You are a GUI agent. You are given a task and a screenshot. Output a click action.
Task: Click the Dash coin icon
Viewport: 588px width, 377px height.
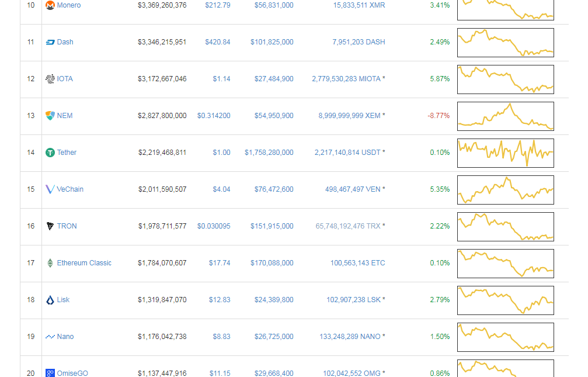click(x=51, y=41)
